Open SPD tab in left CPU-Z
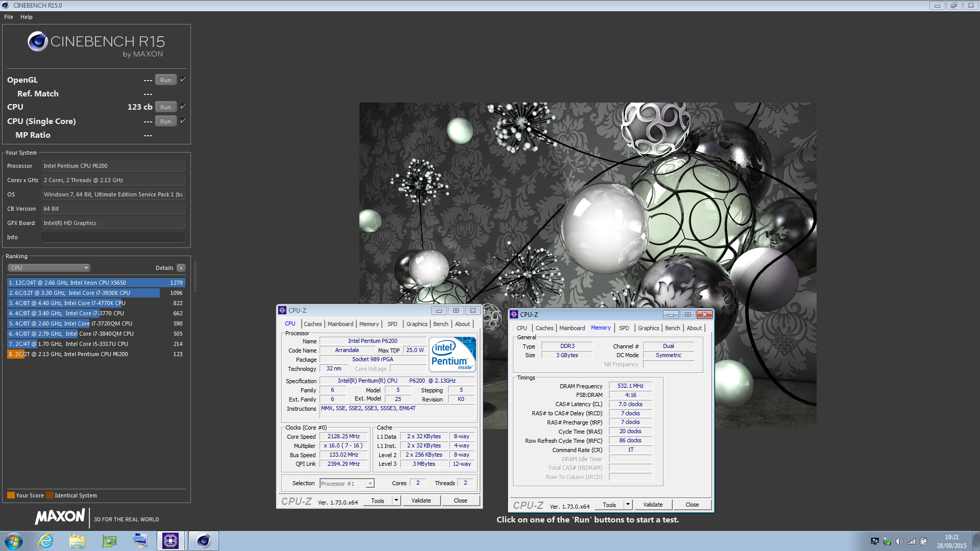The width and height of the screenshot is (980, 551). (392, 324)
